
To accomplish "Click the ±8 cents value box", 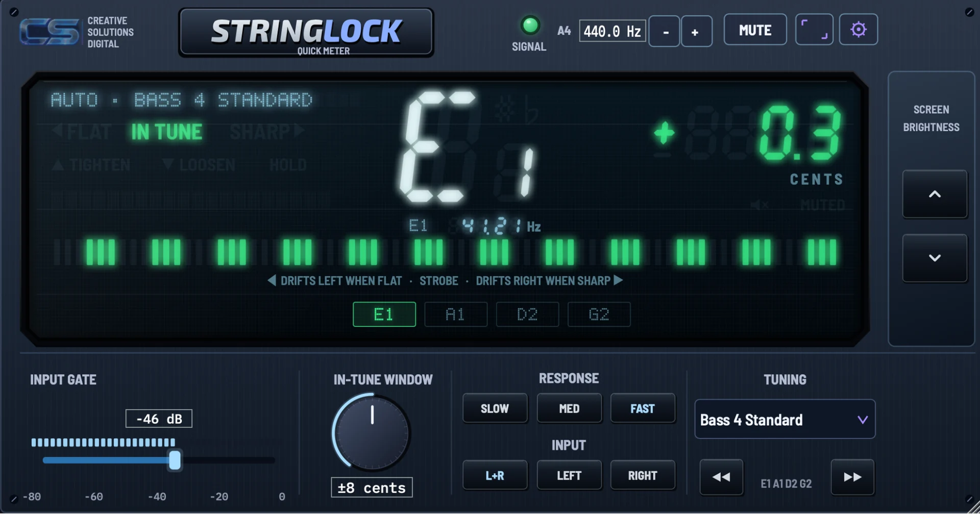I will click(x=372, y=487).
